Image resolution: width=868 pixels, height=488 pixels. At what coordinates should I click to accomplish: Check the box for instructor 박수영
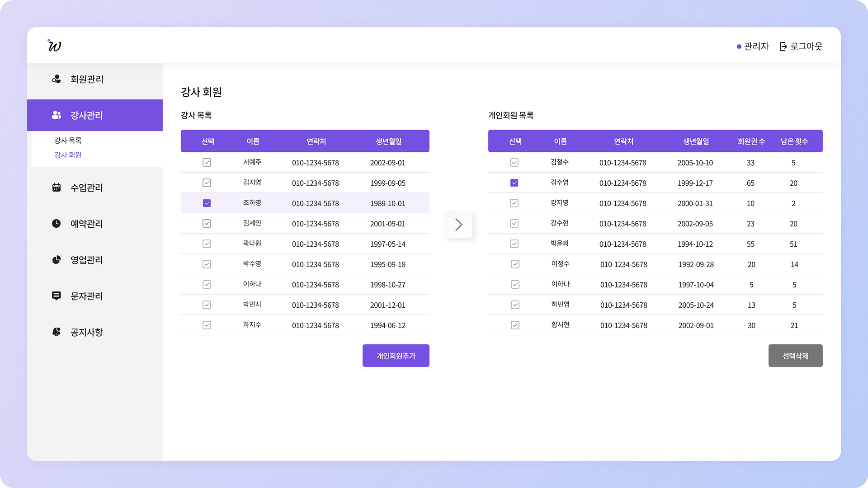[x=207, y=264]
